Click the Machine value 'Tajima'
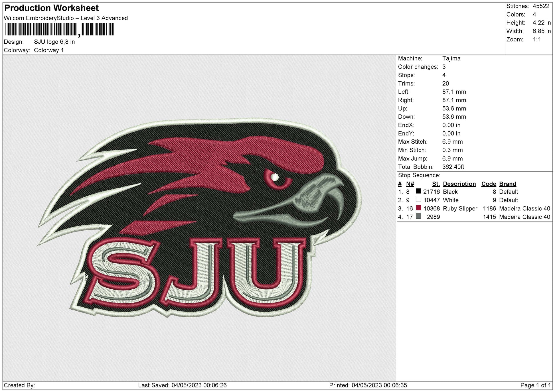The height and width of the screenshot is (392, 555). 451,58
